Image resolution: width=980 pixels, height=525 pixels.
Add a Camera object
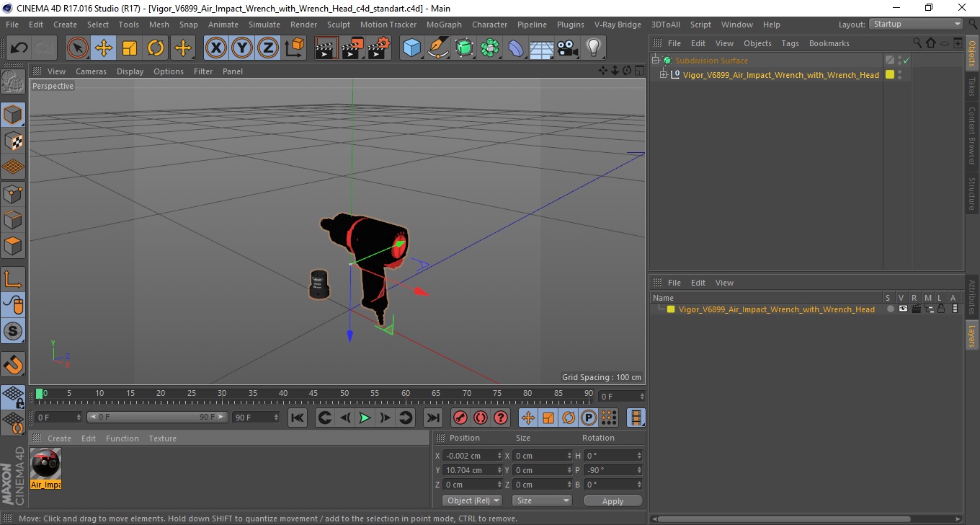(x=568, y=48)
